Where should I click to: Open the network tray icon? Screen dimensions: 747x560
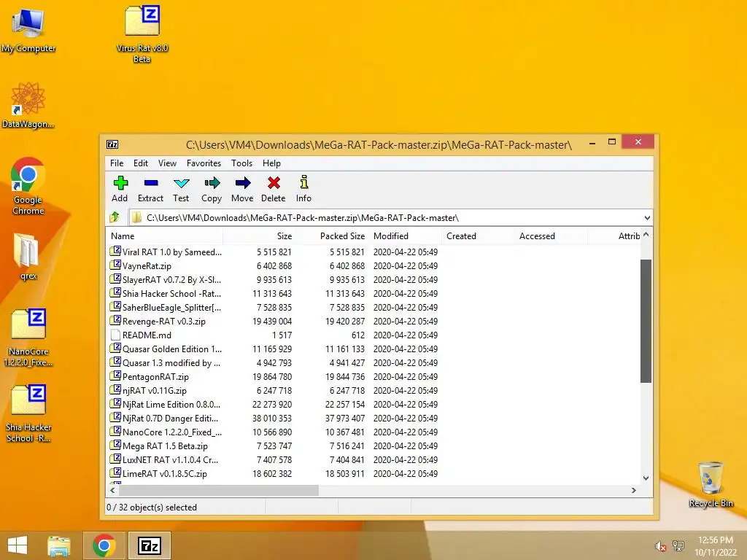[x=678, y=546]
